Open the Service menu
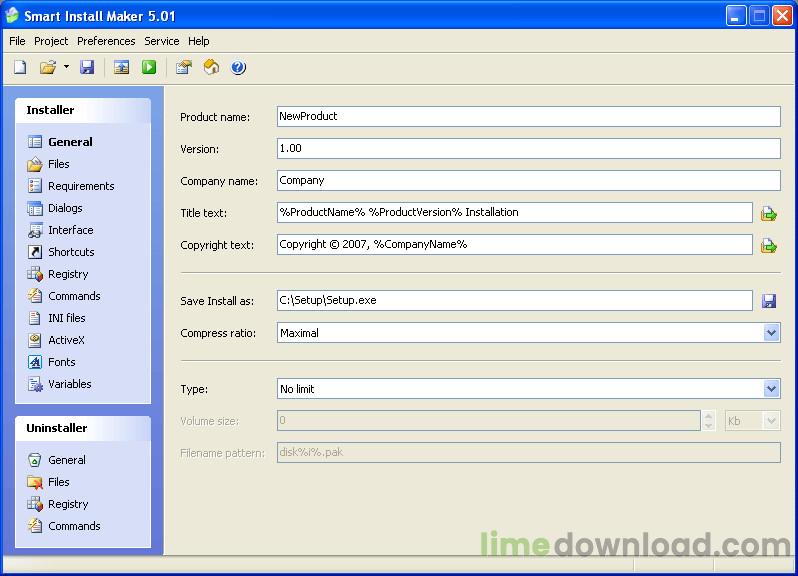 coord(161,41)
